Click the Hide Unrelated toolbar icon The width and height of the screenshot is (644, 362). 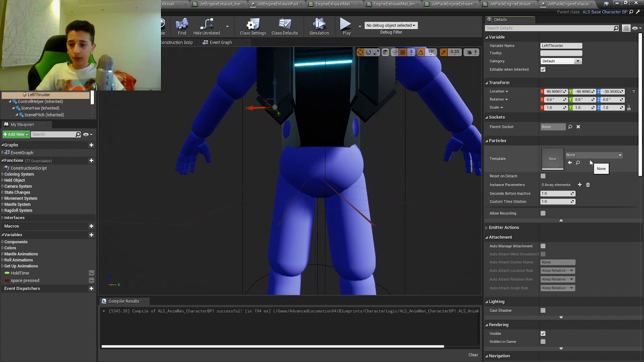(207, 27)
